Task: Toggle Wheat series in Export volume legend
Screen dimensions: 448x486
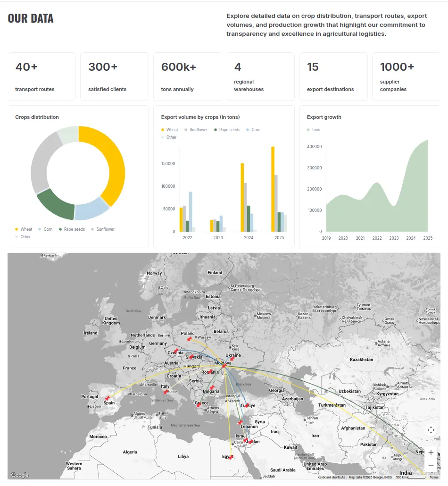Action: (169, 130)
